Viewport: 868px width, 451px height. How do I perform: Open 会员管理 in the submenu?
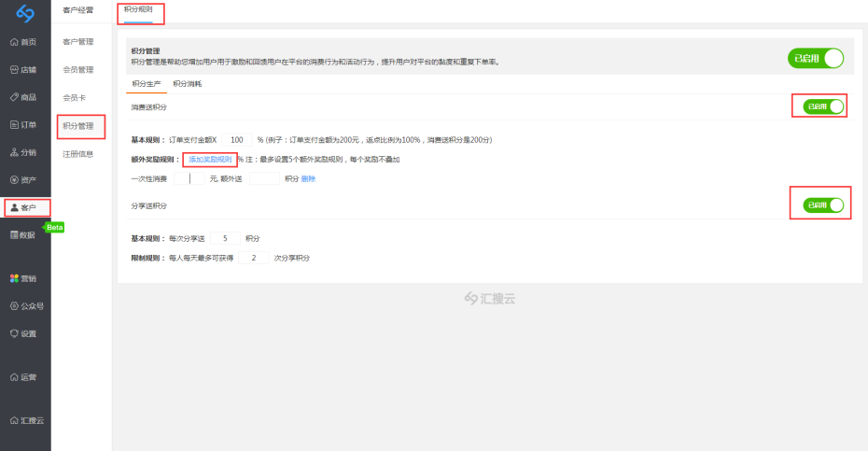tap(78, 69)
